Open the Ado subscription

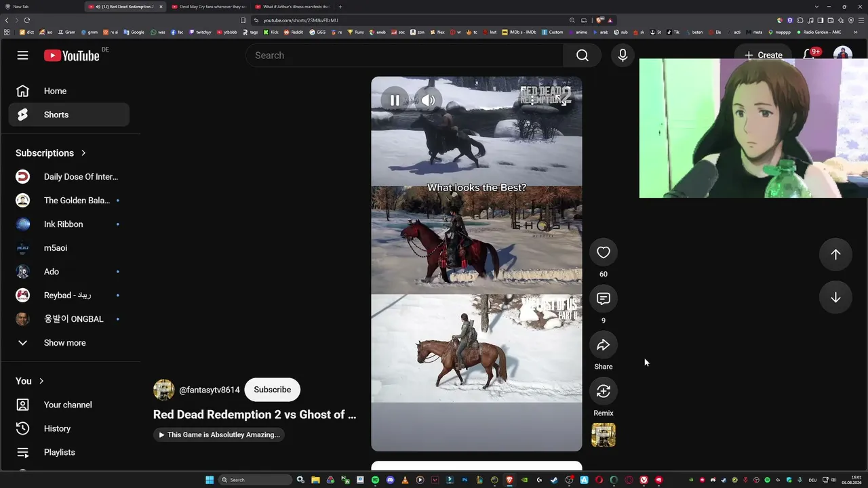click(68, 272)
